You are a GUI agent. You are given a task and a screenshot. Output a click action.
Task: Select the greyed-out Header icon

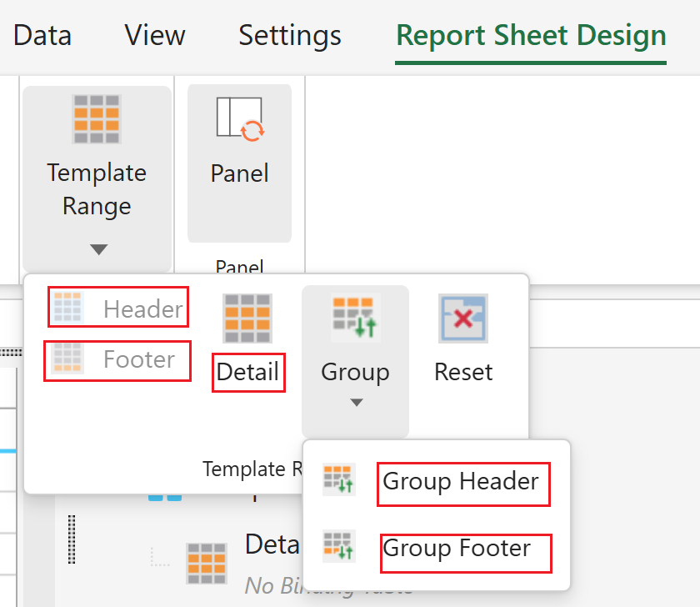tap(68, 308)
